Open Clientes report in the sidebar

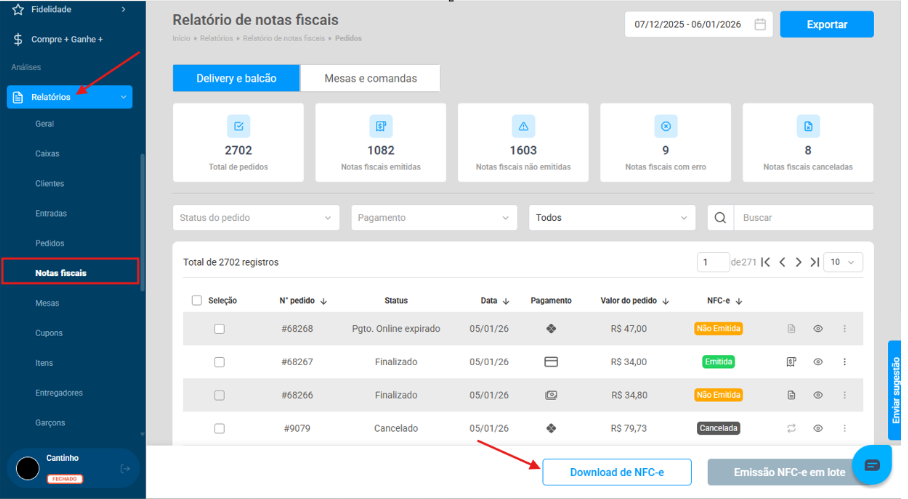pyautogui.click(x=50, y=184)
